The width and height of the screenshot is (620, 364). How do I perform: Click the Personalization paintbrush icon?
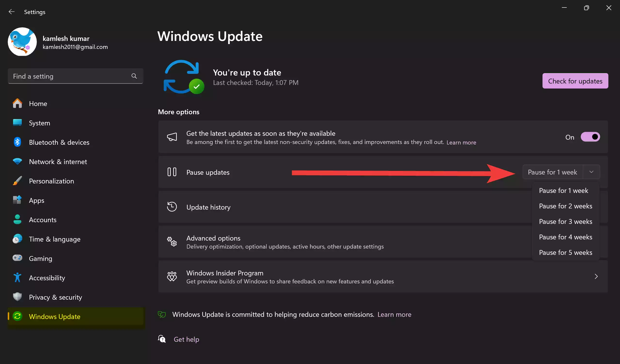pos(17,181)
